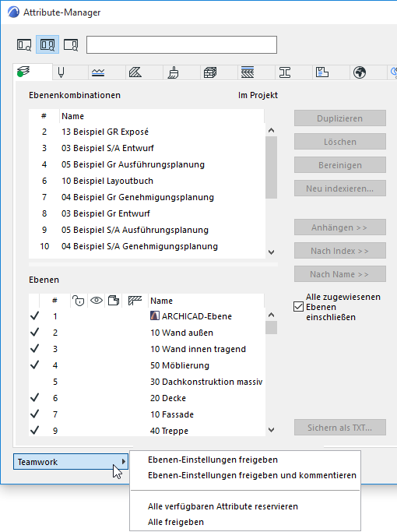
Task: Click the Bereinigen button
Action: tap(340, 165)
